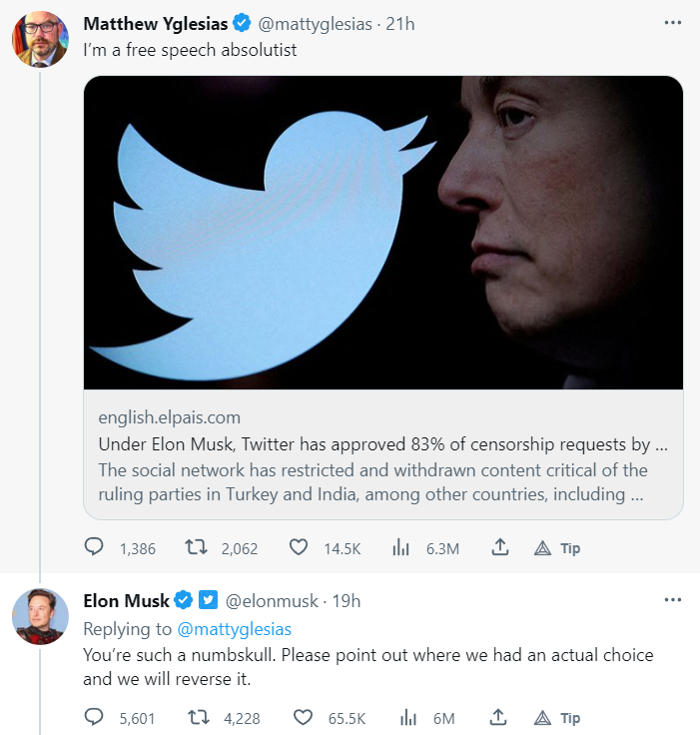Image resolution: width=700 pixels, height=735 pixels.
Task: Reply to Elon Musk's tweet
Action: tap(94, 717)
